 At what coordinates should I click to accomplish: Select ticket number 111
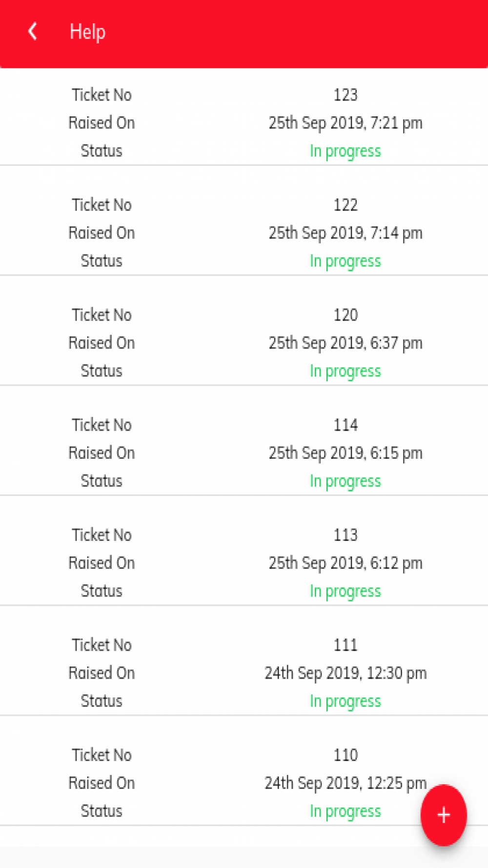tap(345, 645)
